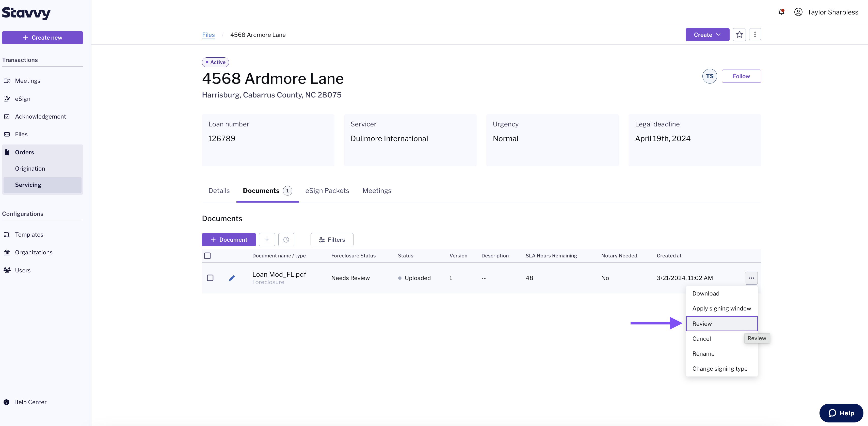Click the pencil edit icon for Loan Mod_FL.pdf

click(x=232, y=278)
